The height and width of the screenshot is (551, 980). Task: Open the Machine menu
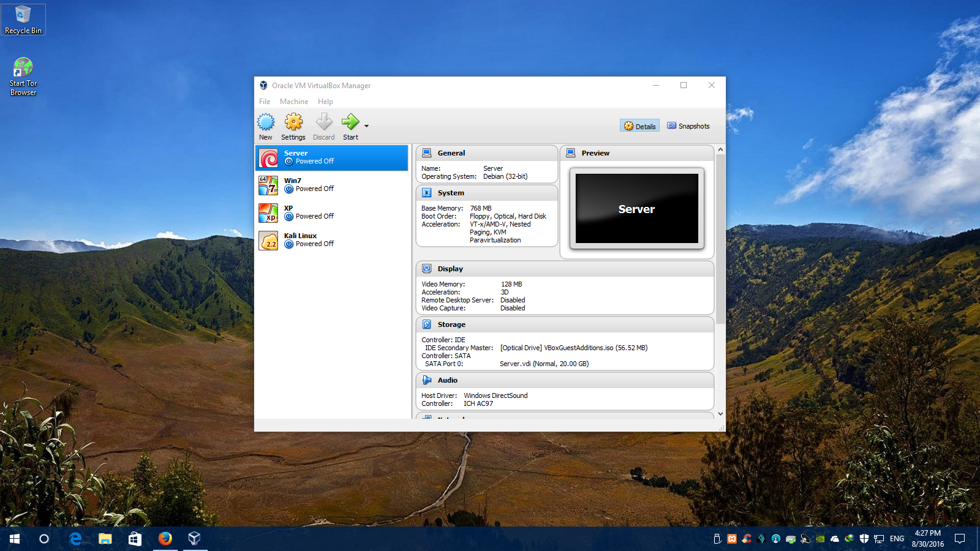click(294, 102)
